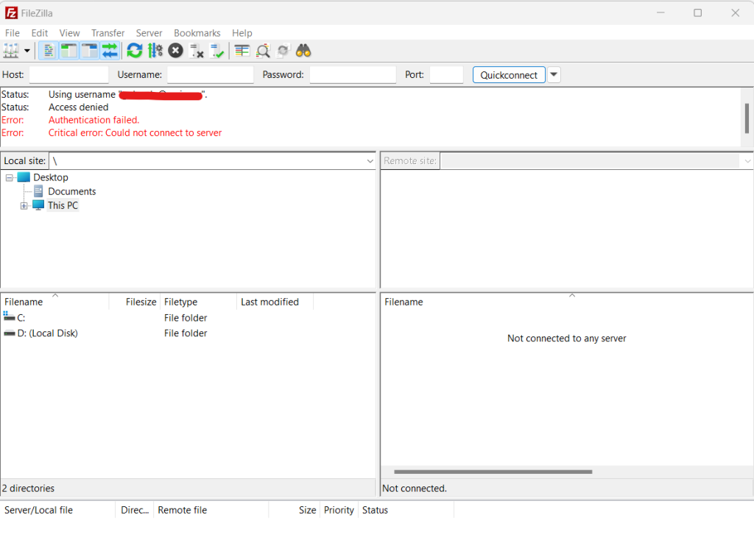Open the Site Manager
This screenshot has height=560, width=754.
click(x=12, y=50)
